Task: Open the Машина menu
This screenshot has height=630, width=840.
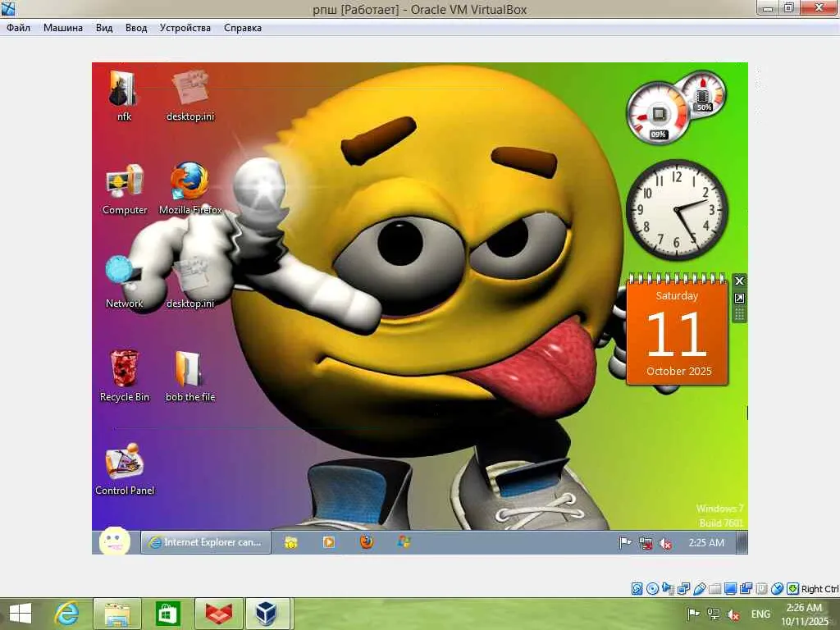Action: point(62,28)
